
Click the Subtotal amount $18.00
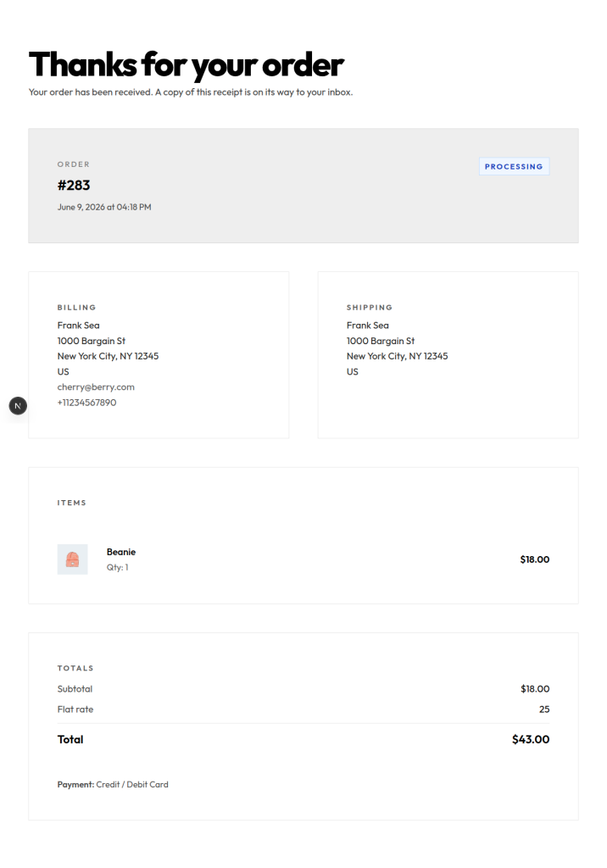pyautogui.click(x=535, y=689)
